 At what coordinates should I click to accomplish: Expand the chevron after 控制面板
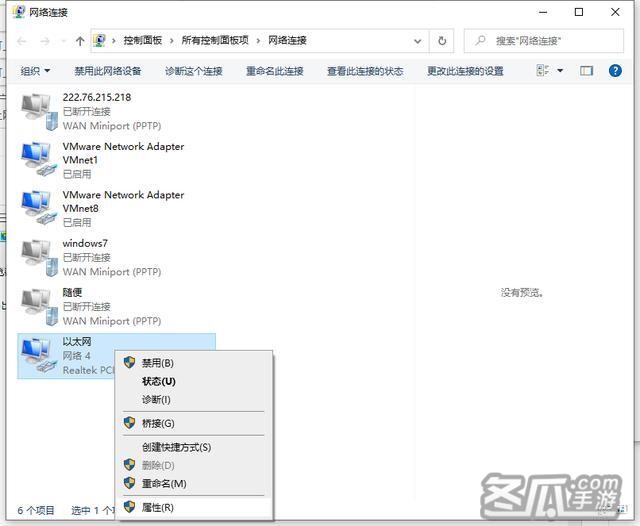171,41
